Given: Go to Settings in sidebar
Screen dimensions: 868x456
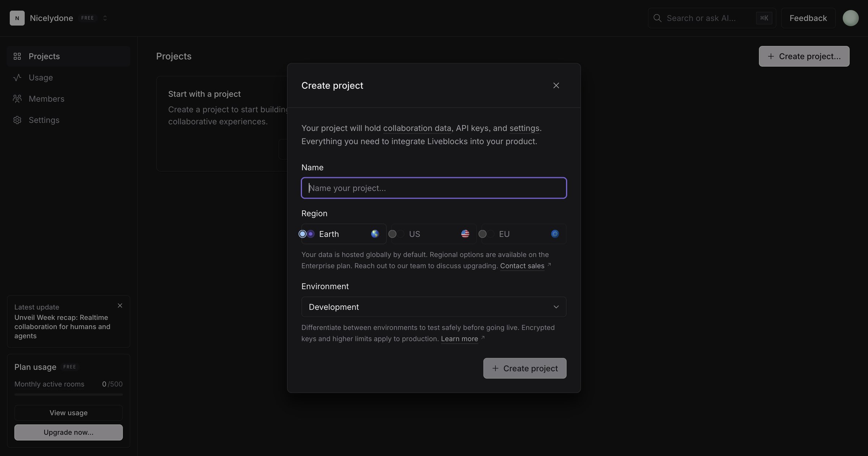Looking at the screenshot, I should pos(68,120).
